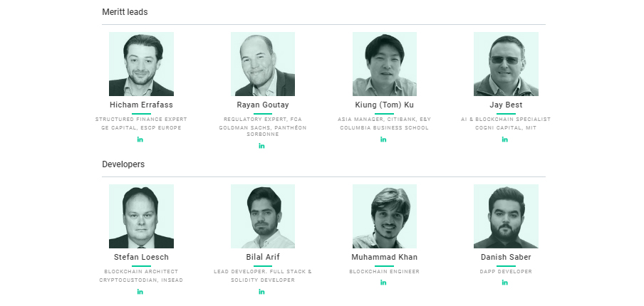Open Jay Best's LinkedIn icon
The height and width of the screenshot is (306, 644).
(x=505, y=139)
